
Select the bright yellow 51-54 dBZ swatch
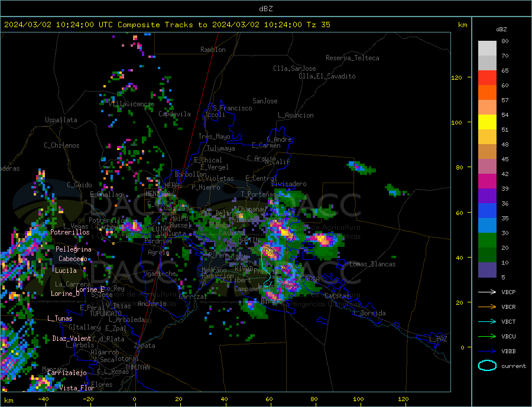(x=487, y=122)
